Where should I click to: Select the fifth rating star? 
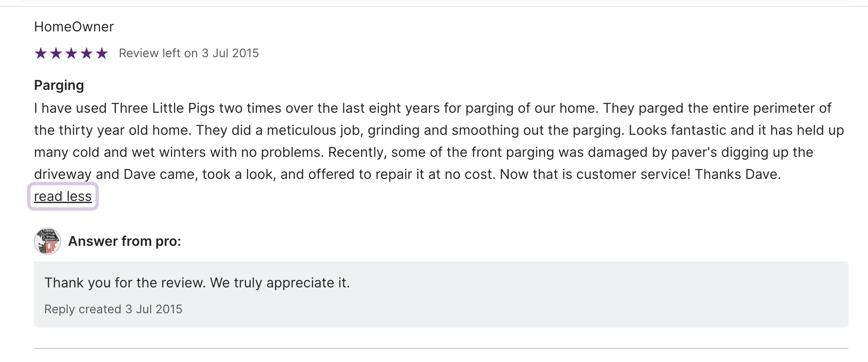point(102,53)
